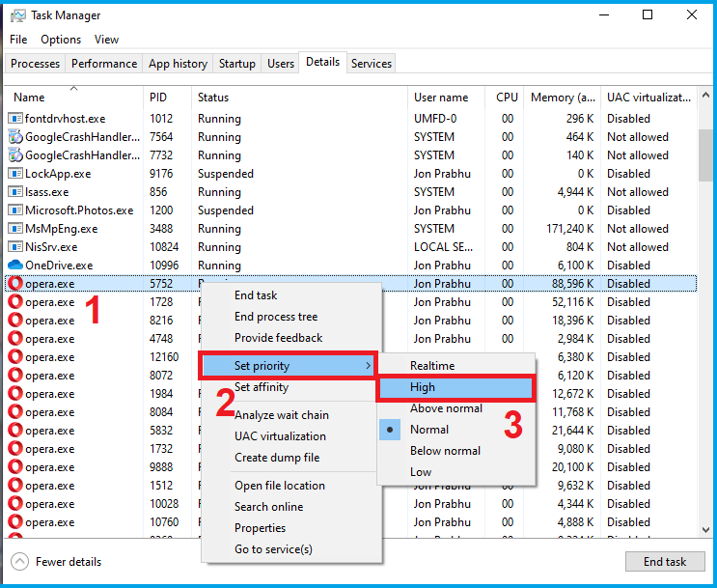The height and width of the screenshot is (588, 717).
Task: Choose Provide feedback in context menu
Action: coord(291,338)
